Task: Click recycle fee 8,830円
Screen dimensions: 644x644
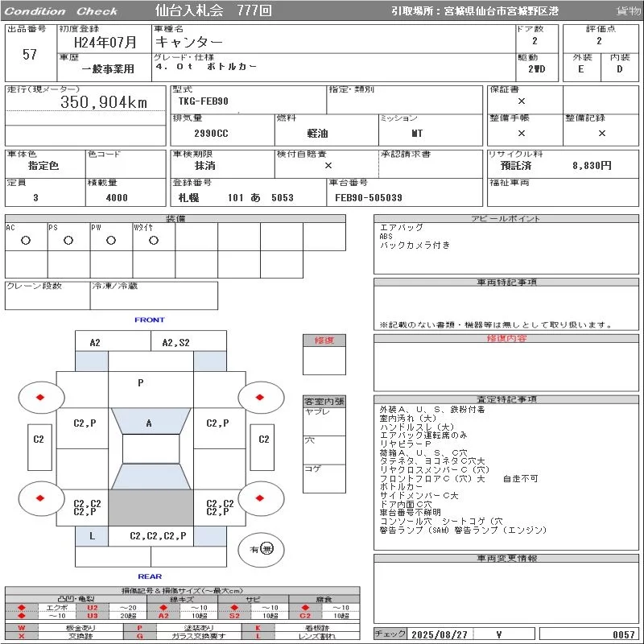Action: (592, 166)
